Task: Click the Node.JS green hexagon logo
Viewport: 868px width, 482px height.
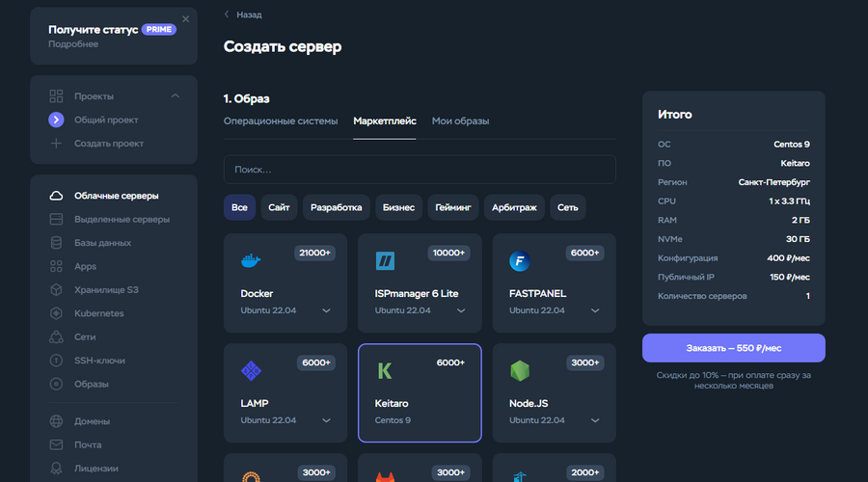Action: coord(519,371)
